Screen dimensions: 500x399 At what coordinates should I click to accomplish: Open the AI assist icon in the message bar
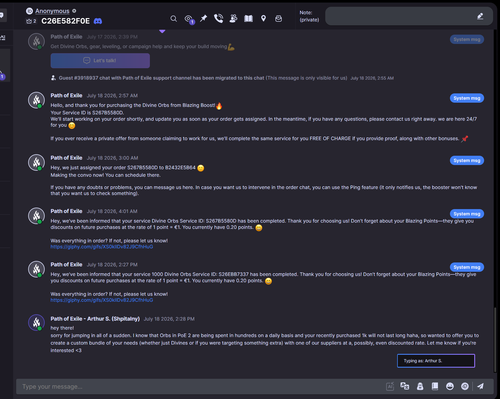click(390, 386)
